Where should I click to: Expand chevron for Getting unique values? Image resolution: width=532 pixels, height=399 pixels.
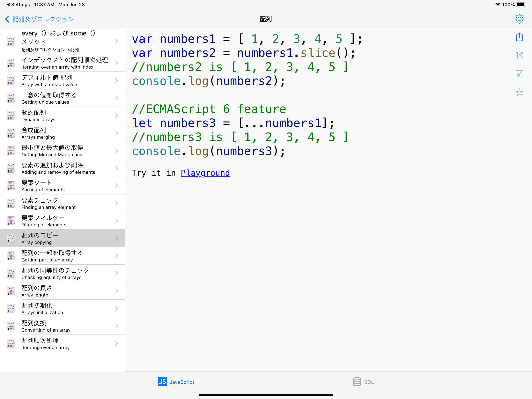116,98
